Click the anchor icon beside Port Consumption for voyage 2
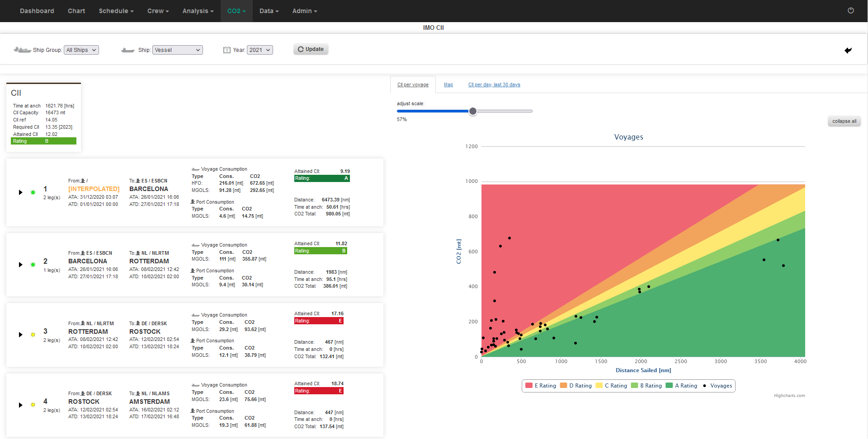Image resolution: width=868 pixels, height=439 pixels. [x=192, y=270]
